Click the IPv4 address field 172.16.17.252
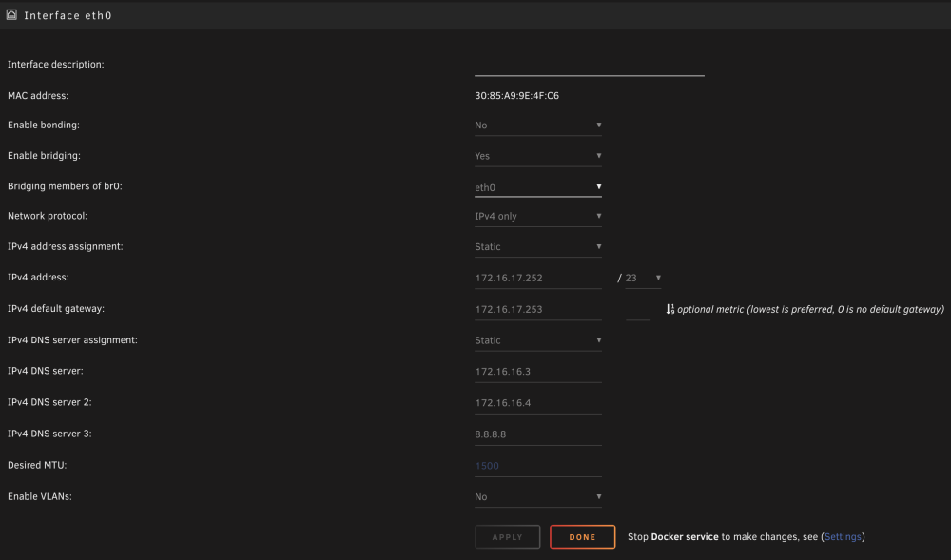Viewport: 951px width, 560px height. point(538,279)
